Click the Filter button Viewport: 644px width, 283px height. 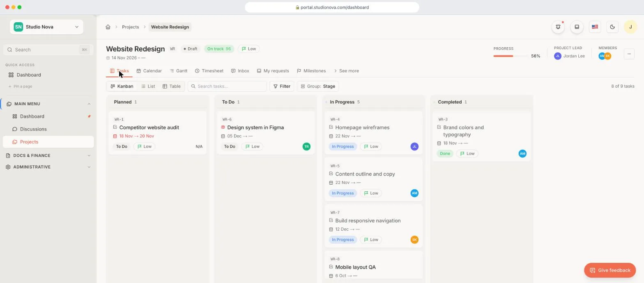coord(282,86)
